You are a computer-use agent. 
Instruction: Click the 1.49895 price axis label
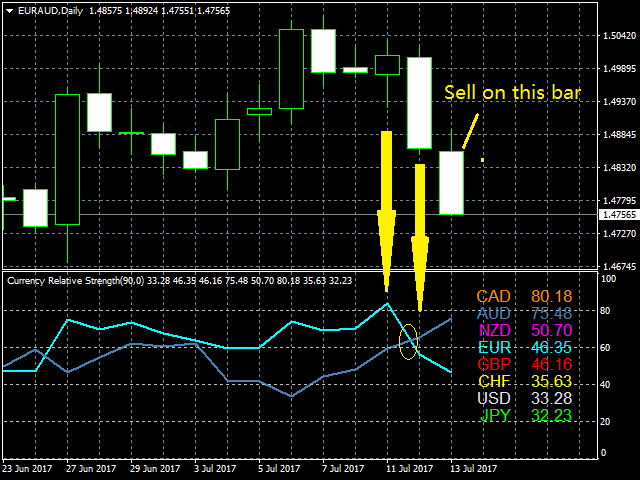[619, 69]
